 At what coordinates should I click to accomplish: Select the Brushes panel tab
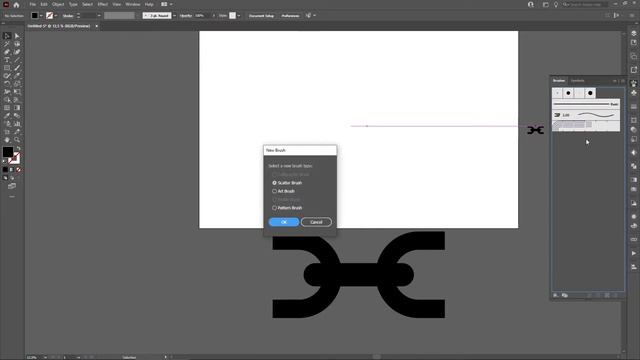click(559, 81)
